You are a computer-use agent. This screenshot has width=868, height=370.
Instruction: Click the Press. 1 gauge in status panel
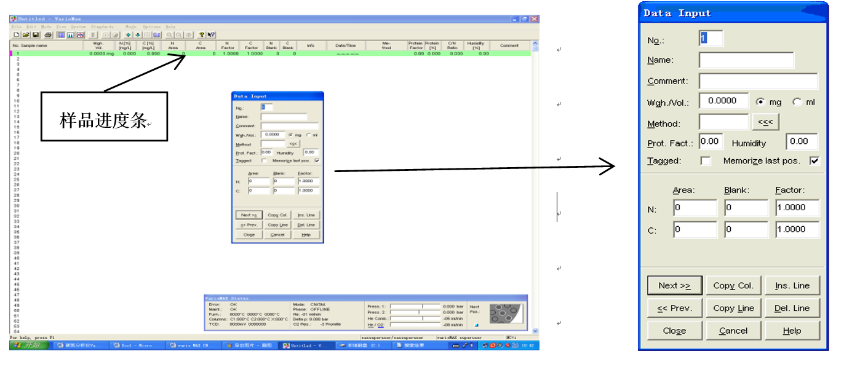(x=416, y=306)
